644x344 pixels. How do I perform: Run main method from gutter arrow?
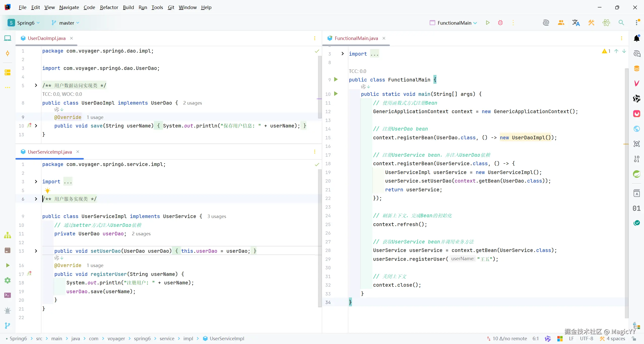336,94
